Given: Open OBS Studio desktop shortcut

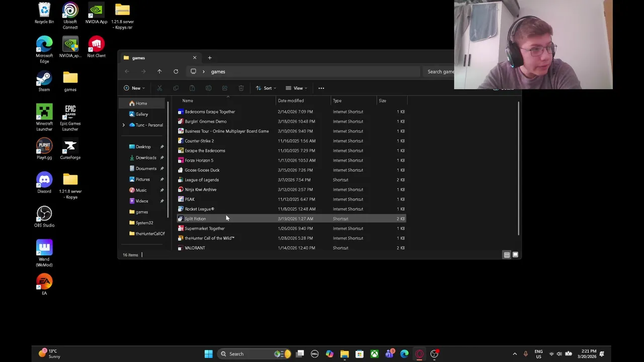Looking at the screenshot, I should coord(44,217).
